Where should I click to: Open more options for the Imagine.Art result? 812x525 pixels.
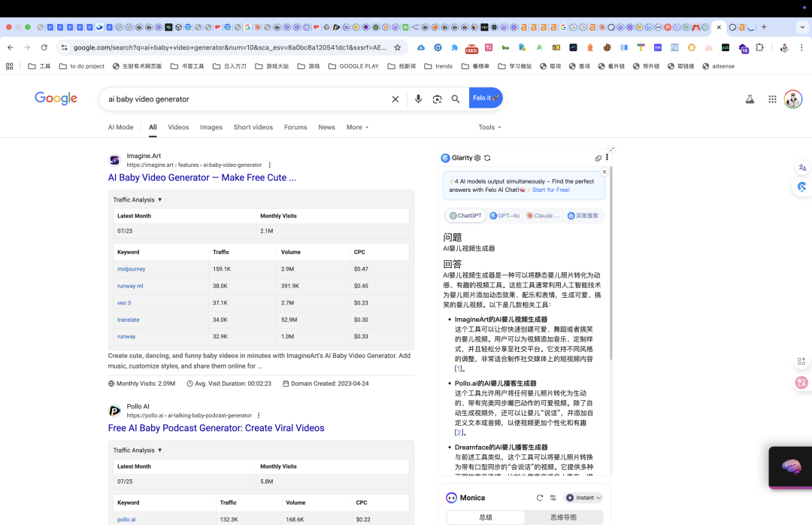[269, 165]
